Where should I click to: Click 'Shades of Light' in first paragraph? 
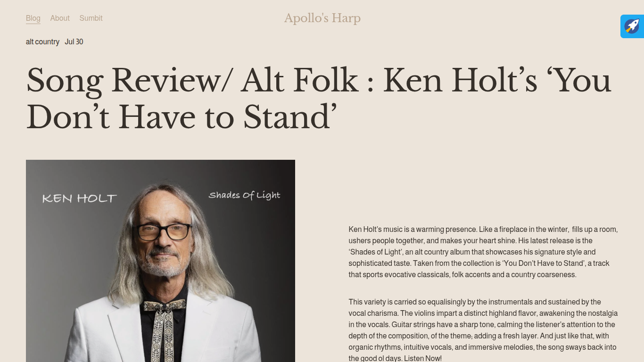click(x=376, y=252)
